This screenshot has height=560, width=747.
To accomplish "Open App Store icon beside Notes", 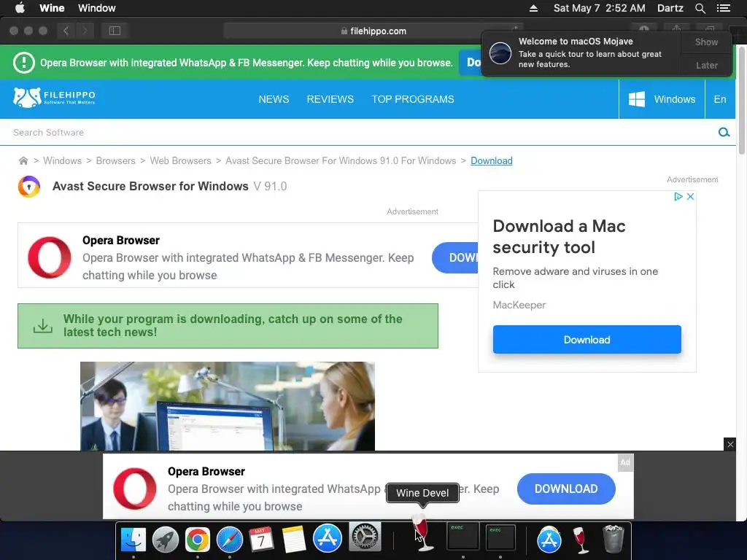I will pos(328,538).
